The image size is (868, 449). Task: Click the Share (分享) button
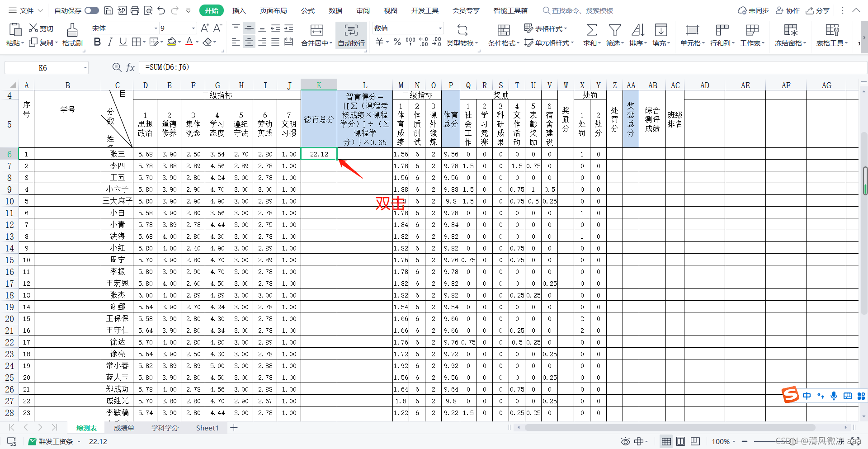(818, 10)
